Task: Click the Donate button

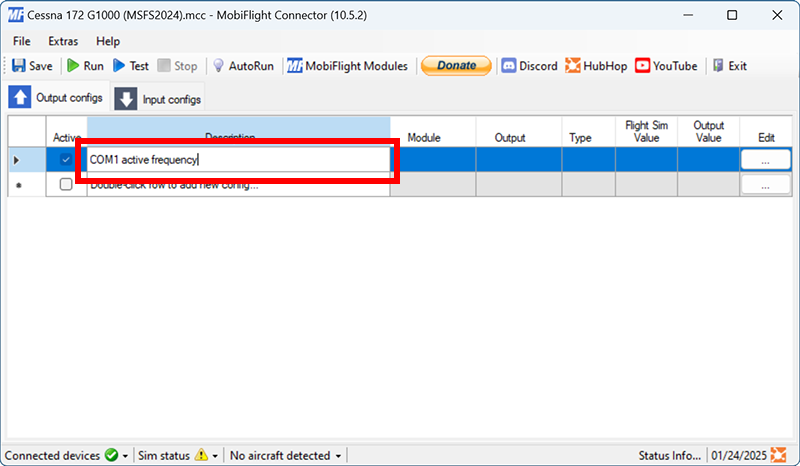Action: tap(456, 65)
